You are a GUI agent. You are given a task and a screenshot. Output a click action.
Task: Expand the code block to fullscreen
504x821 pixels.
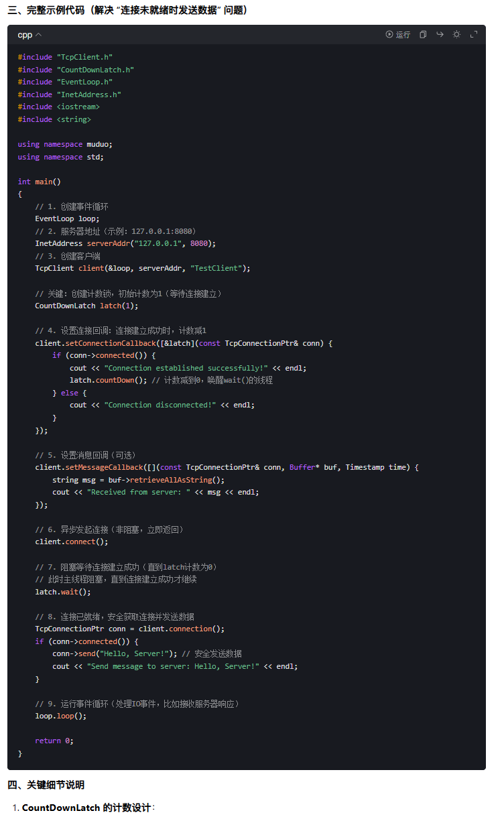pyautogui.click(x=474, y=35)
